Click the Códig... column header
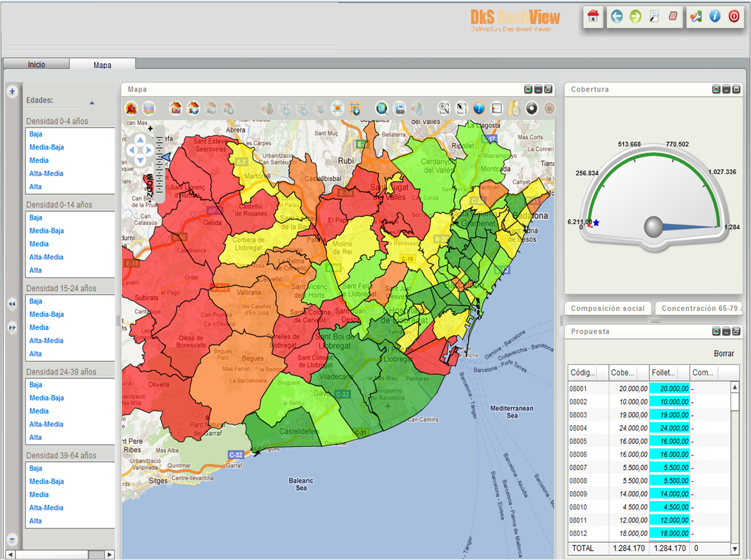This screenshot has height=560, width=751. click(588, 373)
